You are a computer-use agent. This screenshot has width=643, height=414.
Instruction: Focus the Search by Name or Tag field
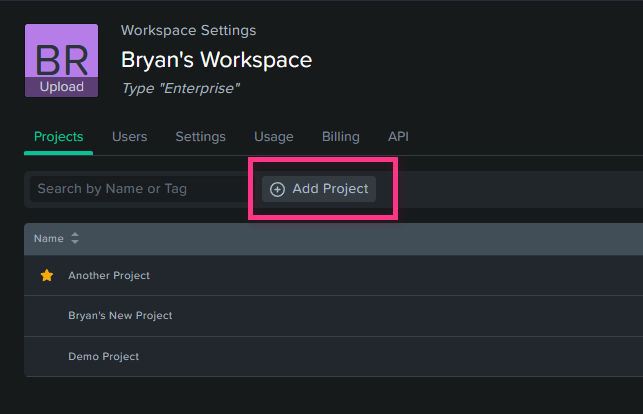click(x=139, y=189)
